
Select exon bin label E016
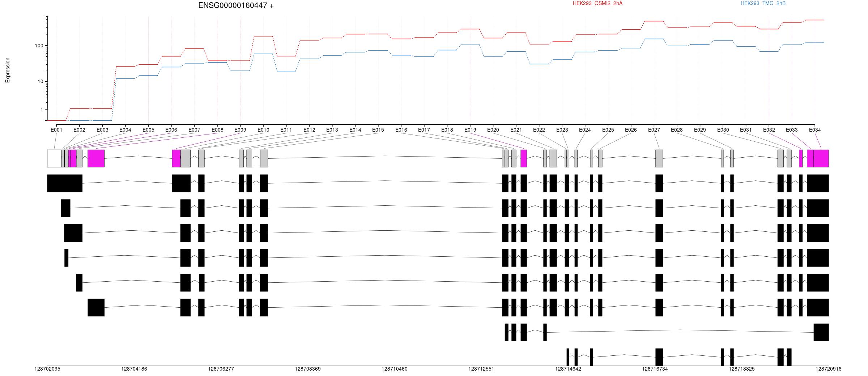(401, 130)
